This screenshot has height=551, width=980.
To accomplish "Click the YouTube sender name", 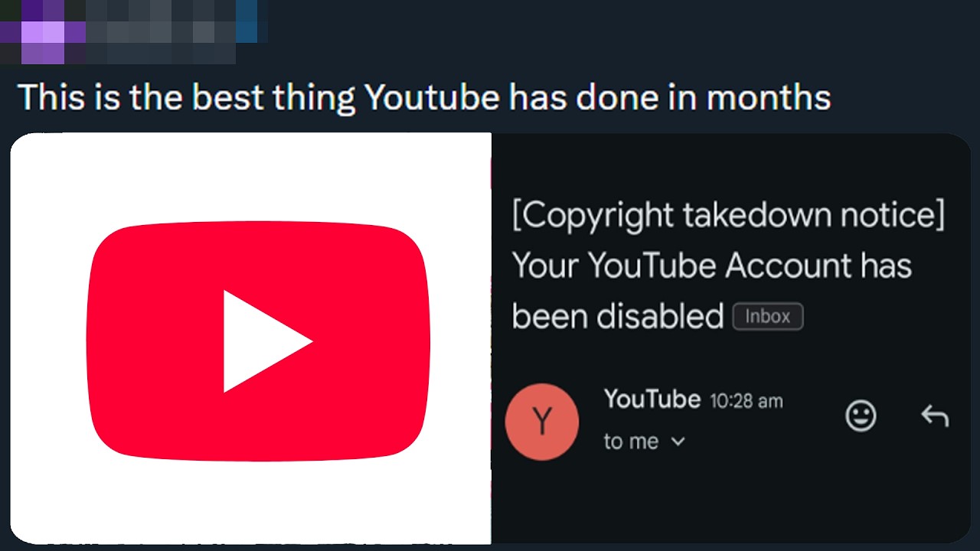I will point(652,399).
